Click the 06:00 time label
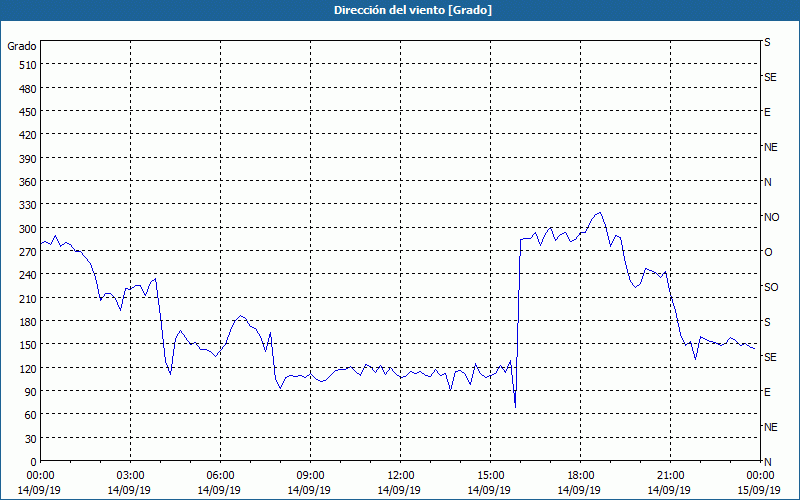 coord(220,476)
